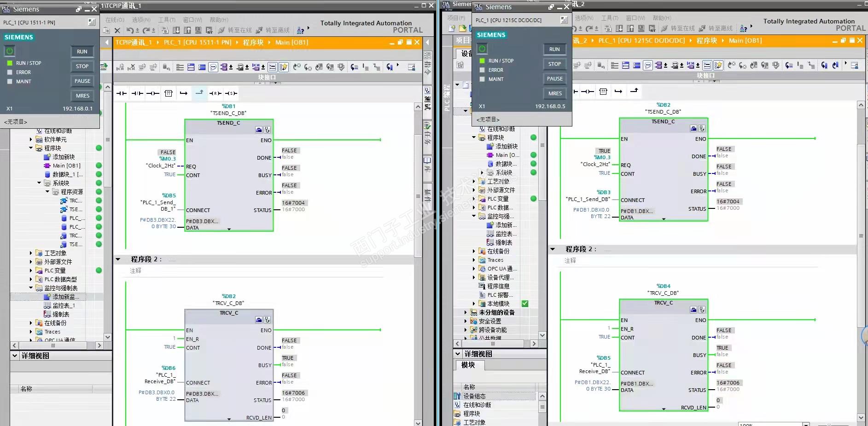Image resolution: width=868 pixels, height=426 pixels.
Task: Toggle the favorites star button in the right editor
Action: click(x=718, y=65)
